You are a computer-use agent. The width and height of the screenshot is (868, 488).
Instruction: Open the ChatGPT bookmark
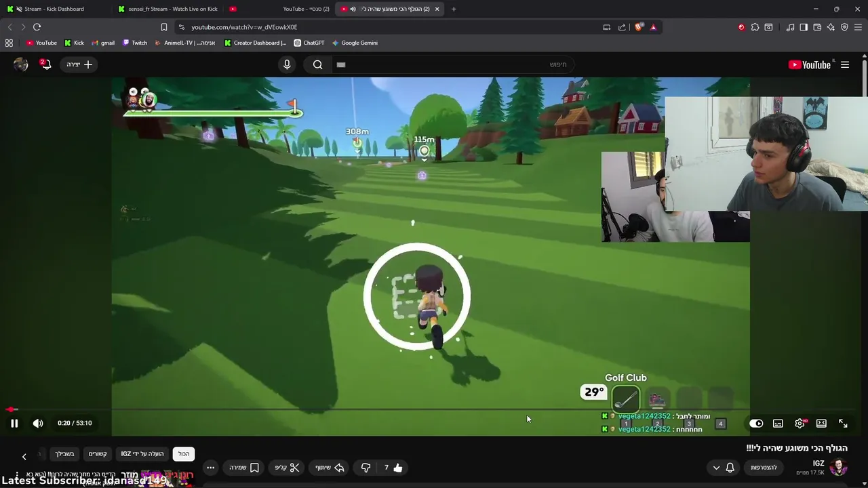point(309,43)
